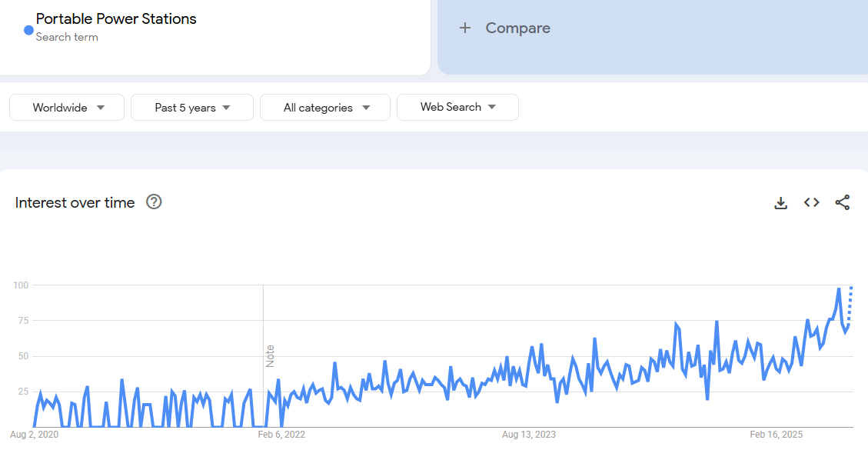
Task: Click the embed code icon
Action: point(811,203)
